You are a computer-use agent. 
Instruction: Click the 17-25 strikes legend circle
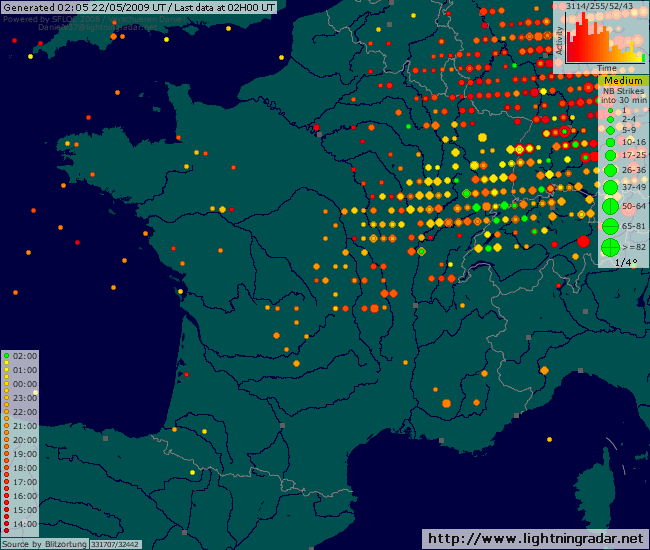(609, 155)
